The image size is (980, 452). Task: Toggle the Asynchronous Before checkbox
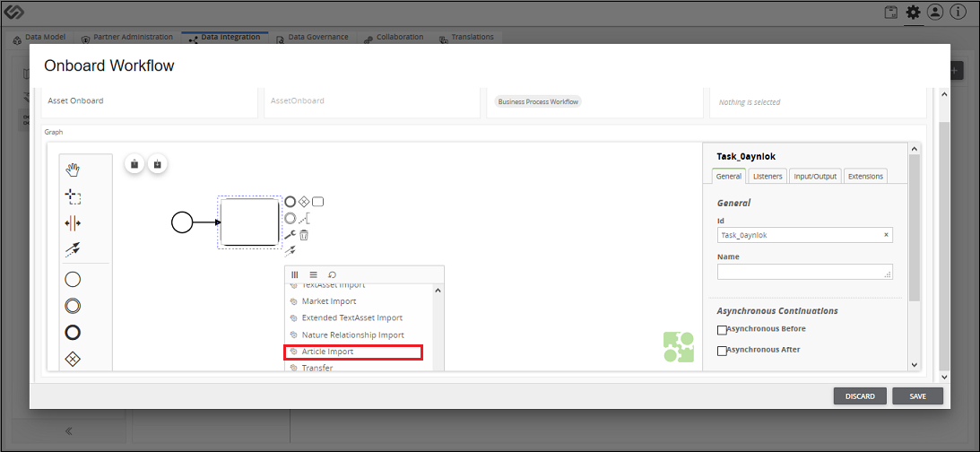722,330
